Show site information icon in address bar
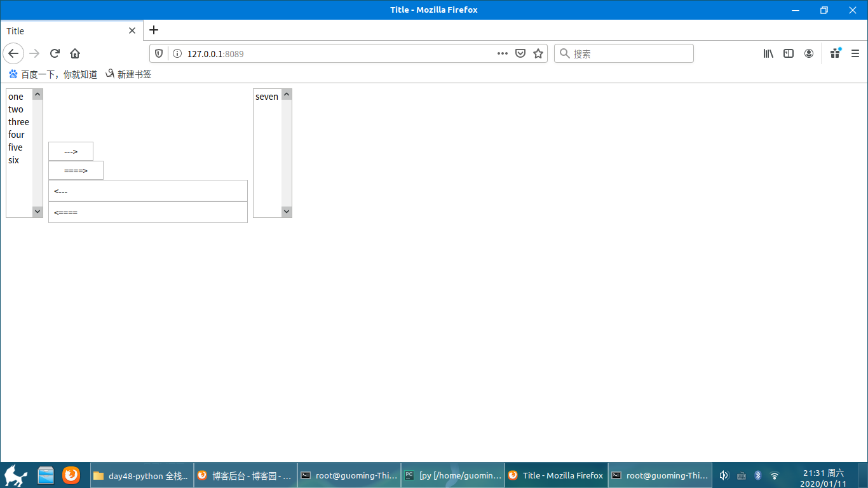 (x=177, y=53)
